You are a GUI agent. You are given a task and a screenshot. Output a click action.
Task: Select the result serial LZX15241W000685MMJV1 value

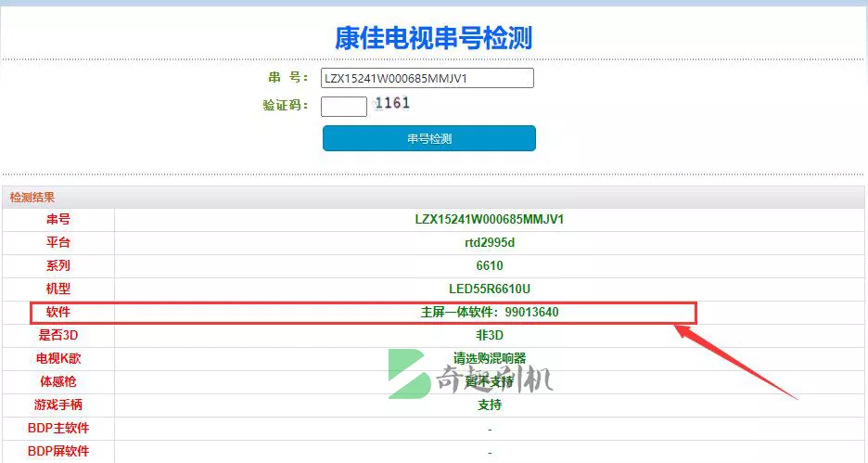[490, 219]
